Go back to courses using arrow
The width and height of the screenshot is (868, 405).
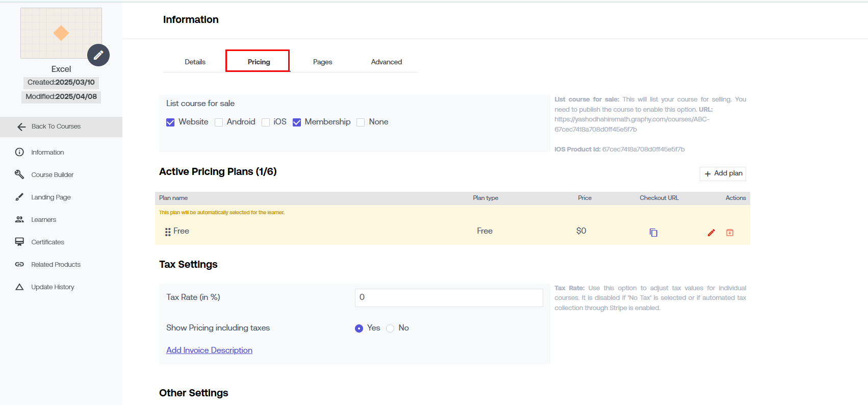[x=21, y=127]
